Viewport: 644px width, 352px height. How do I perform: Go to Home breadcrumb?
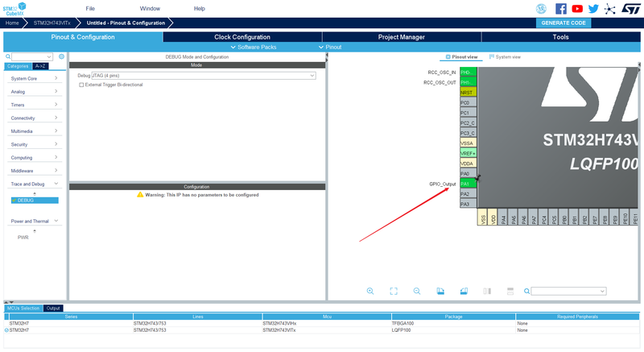point(12,23)
